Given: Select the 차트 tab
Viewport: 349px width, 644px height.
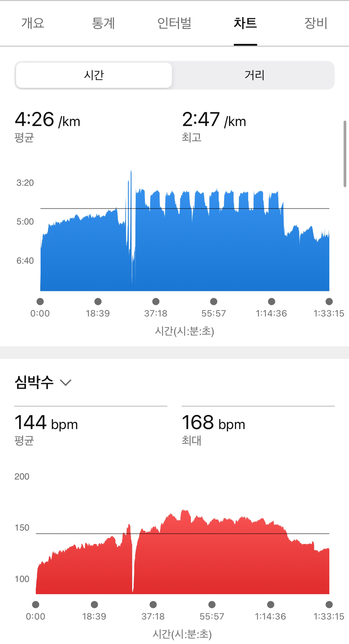Looking at the screenshot, I should click(245, 23).
